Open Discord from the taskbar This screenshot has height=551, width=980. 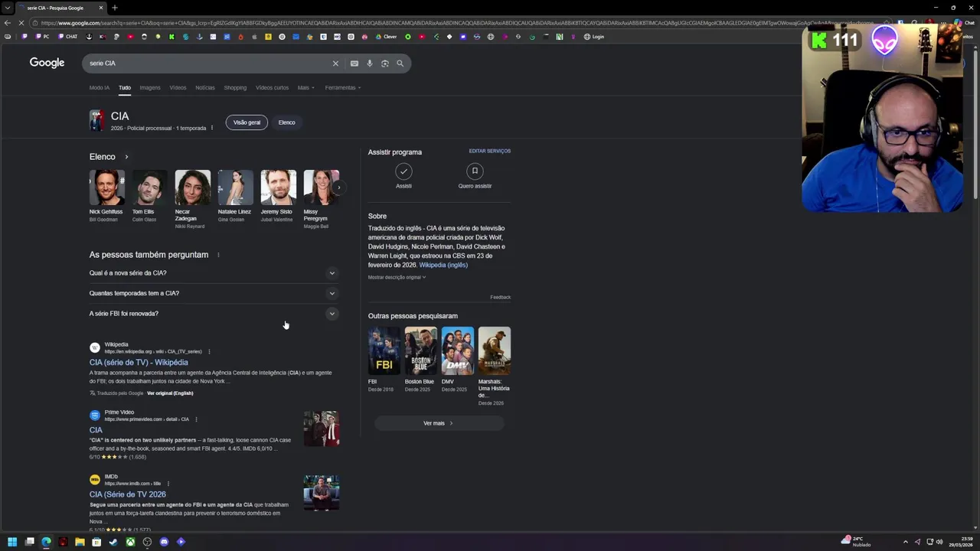[x=164, y=542]
